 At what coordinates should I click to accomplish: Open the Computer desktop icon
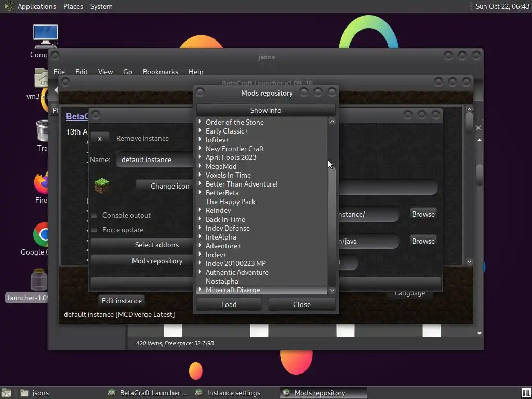pyautogui.click(x=45, y=36)
